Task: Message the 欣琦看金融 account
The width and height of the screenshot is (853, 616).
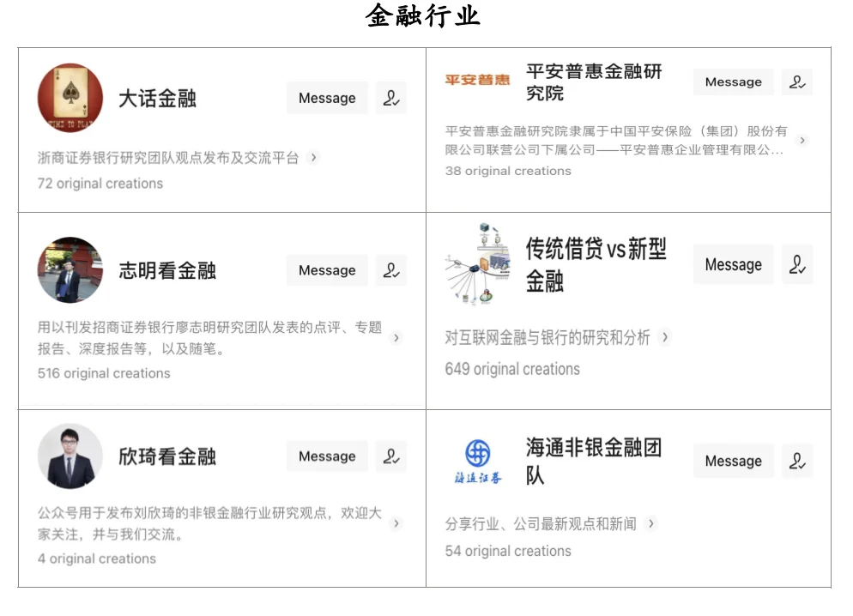Action: coord(327,456)
